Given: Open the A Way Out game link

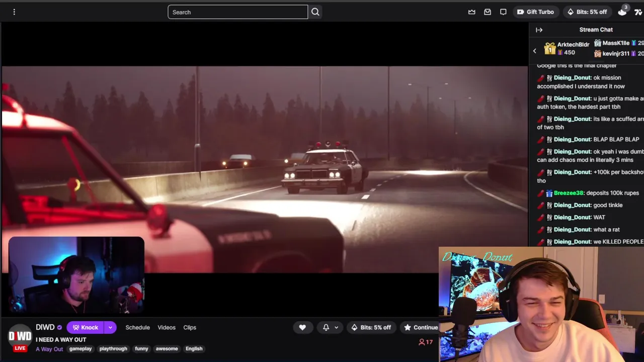Looking at the screenshot, I should [x=49, y=349].
